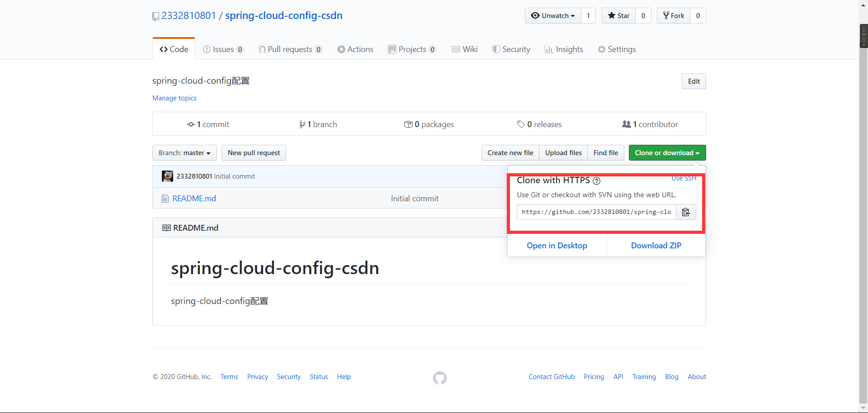Go to the Actions tab
868x413 pixels.
pyautogui.click(x=355, y=49)
